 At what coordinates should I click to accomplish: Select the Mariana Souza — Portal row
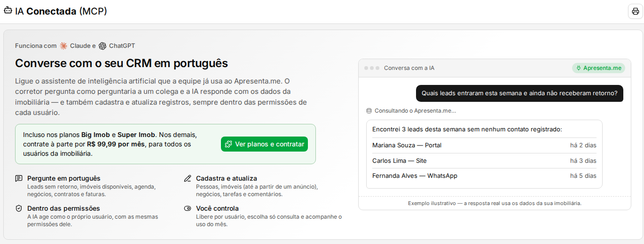(x=484, y=145)
